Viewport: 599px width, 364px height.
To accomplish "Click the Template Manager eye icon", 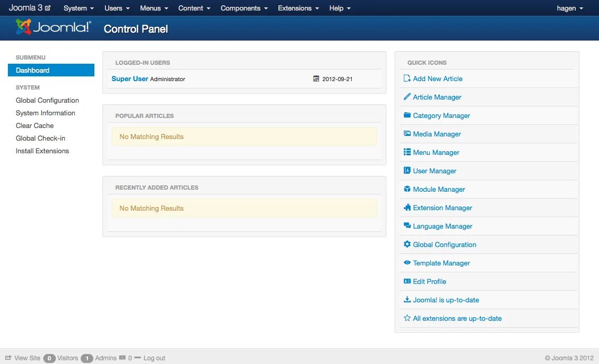I will pyautogui.click(x=407, y=262).
